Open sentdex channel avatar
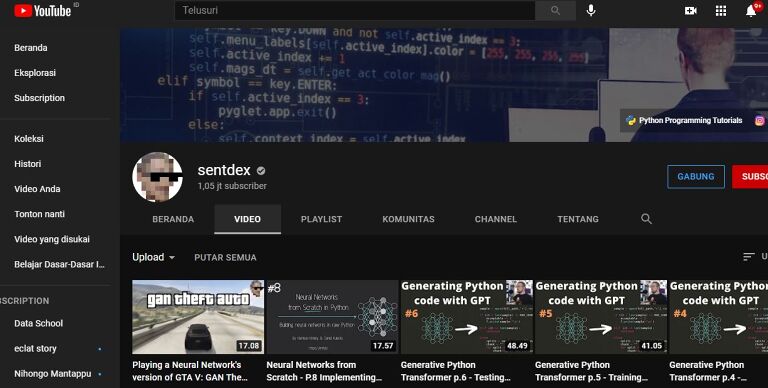Screen dimensions: 768x388 (x=157, y=177)
